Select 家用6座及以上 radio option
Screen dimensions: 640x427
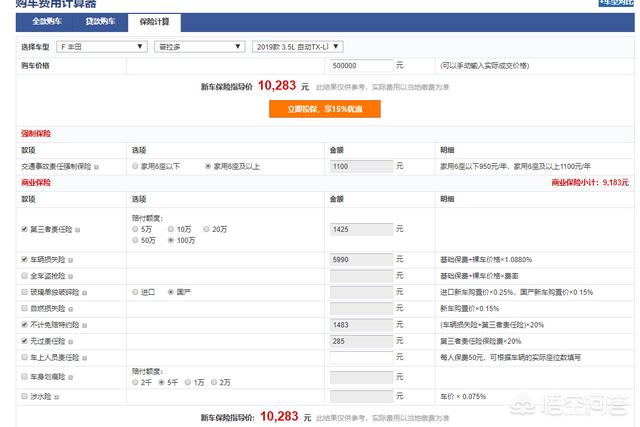[x=208, y=166]
